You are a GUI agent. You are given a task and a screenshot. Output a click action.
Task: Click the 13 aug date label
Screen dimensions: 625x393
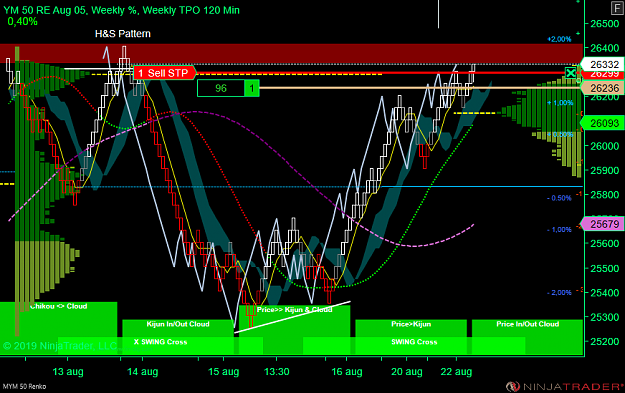(68, 372)
